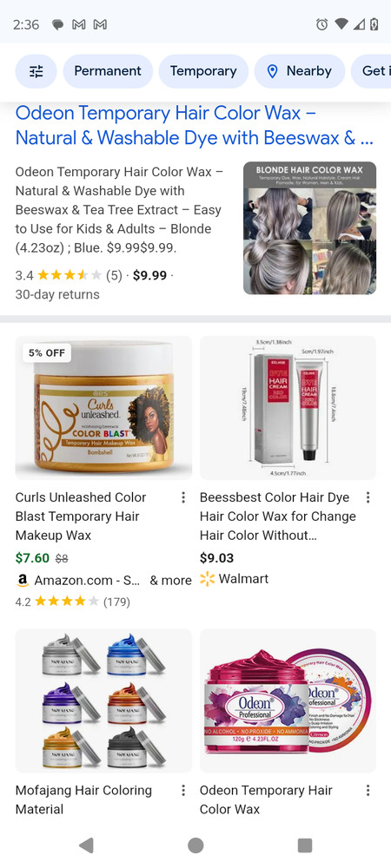Screen dimensions: 391x868
Task: Tap the Android recent apps button
Action: [x=305, y=845]
